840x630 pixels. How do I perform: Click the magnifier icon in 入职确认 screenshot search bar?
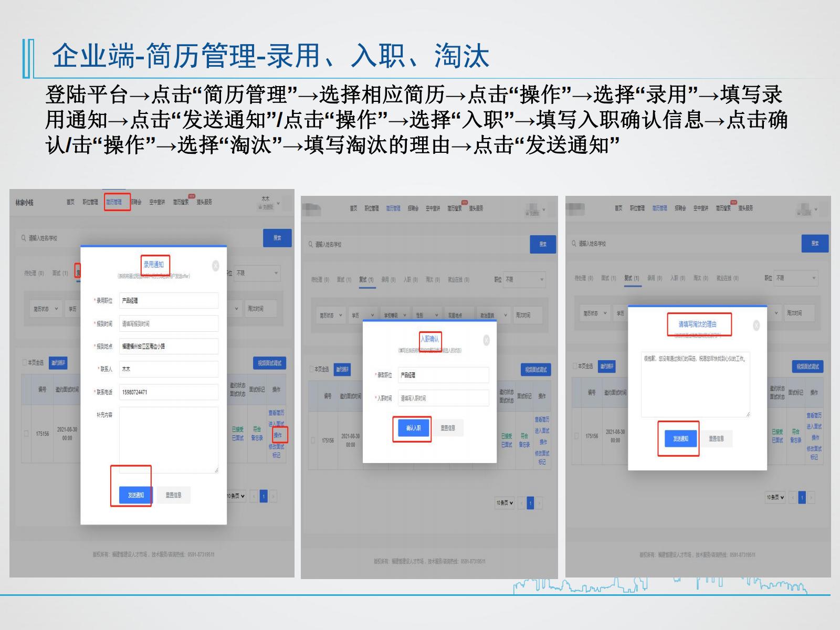click(311, 245)
